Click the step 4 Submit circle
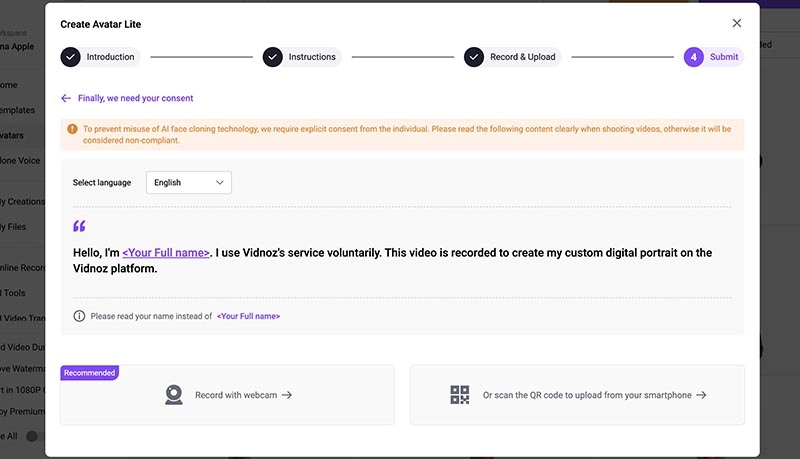800x459 pixels. pos(693,57)
